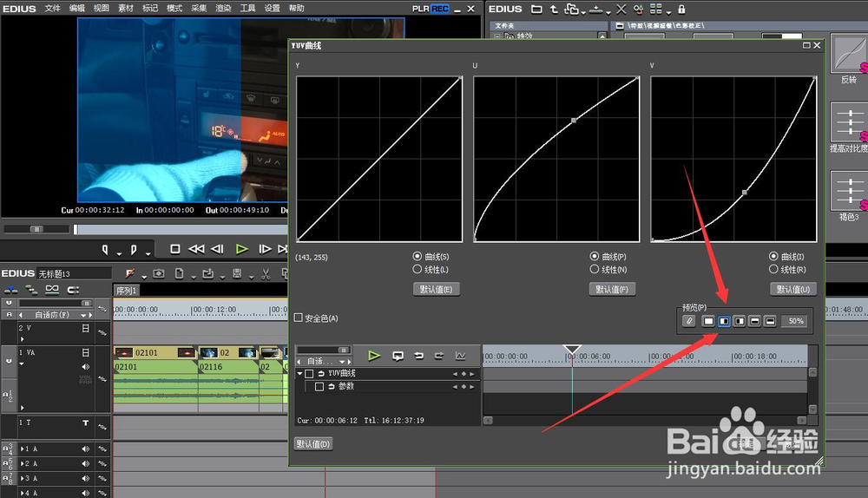
Task: Click the lock icon in the effects panel
Action: tap(681, 9)
